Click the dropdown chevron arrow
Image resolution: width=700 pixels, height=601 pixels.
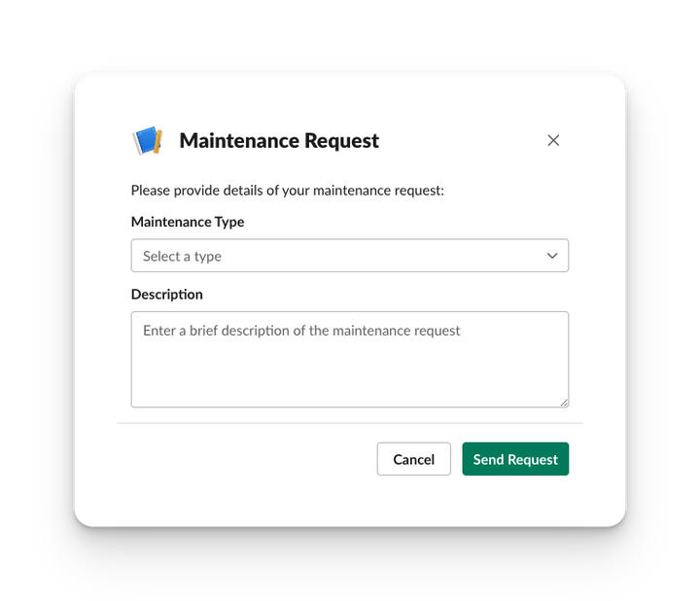click(x=552, y=256)
